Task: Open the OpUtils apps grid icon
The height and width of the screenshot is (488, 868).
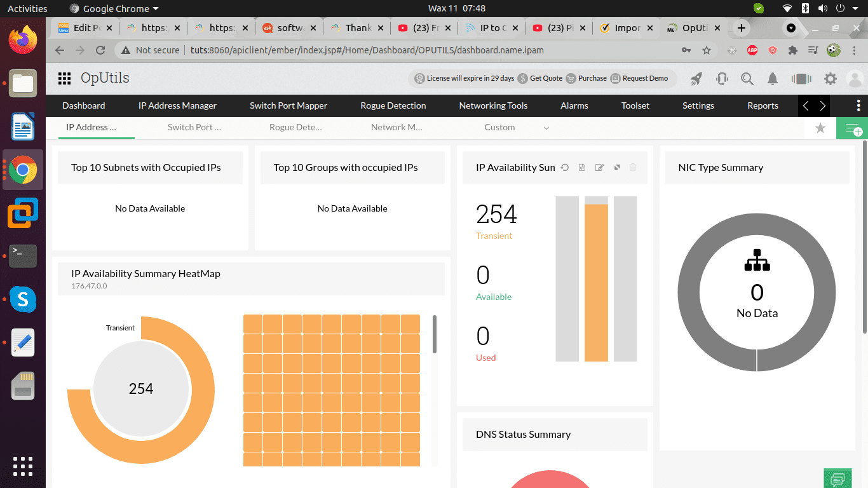Action: 64,78
